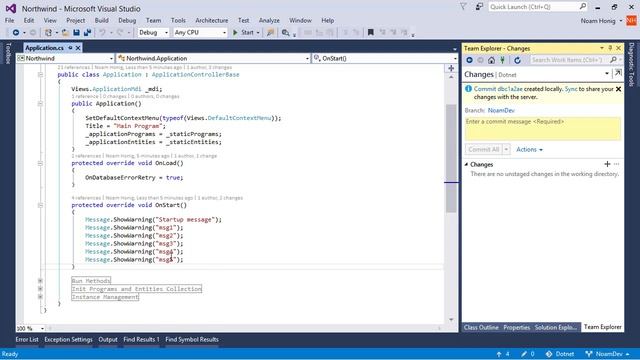Screen dimensions: 640x360
Task: Open the Team menu
Action: point(153,20)
